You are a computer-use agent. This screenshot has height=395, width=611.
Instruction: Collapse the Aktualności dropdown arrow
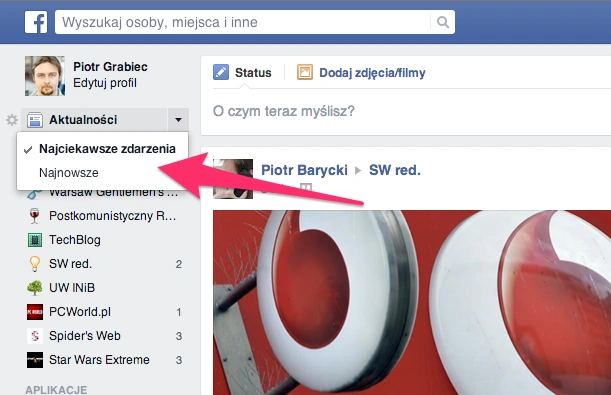tap(178, 120)
